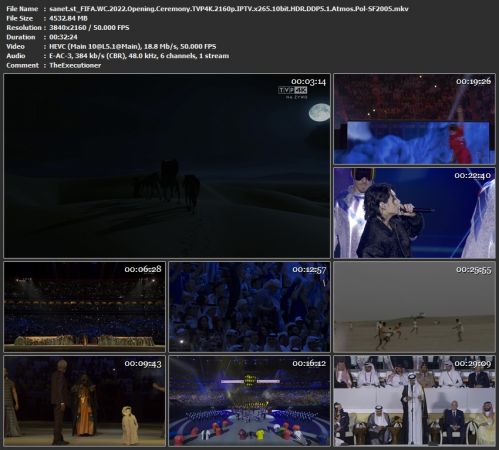Select the stadium thumbnail at 00:06:28
Image resolution: width=499 pixels, height=450 pixels.
(84, 307)
